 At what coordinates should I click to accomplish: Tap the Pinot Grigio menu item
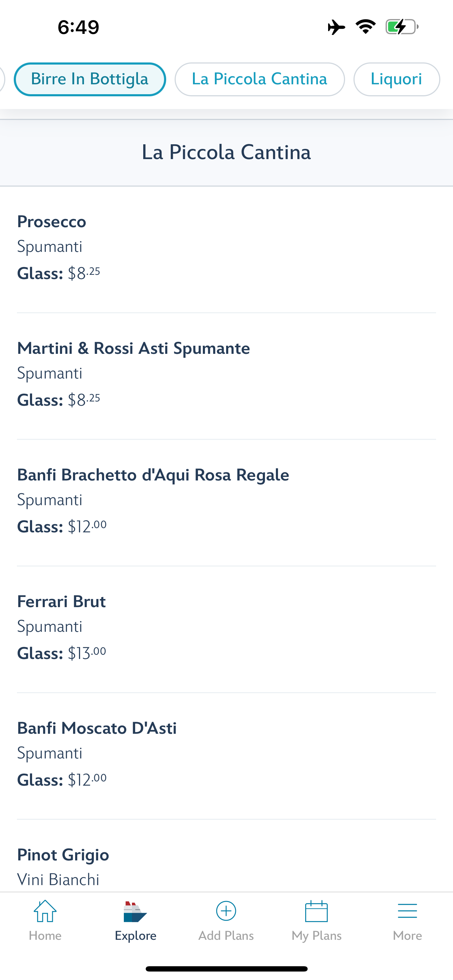click(63, 855)
